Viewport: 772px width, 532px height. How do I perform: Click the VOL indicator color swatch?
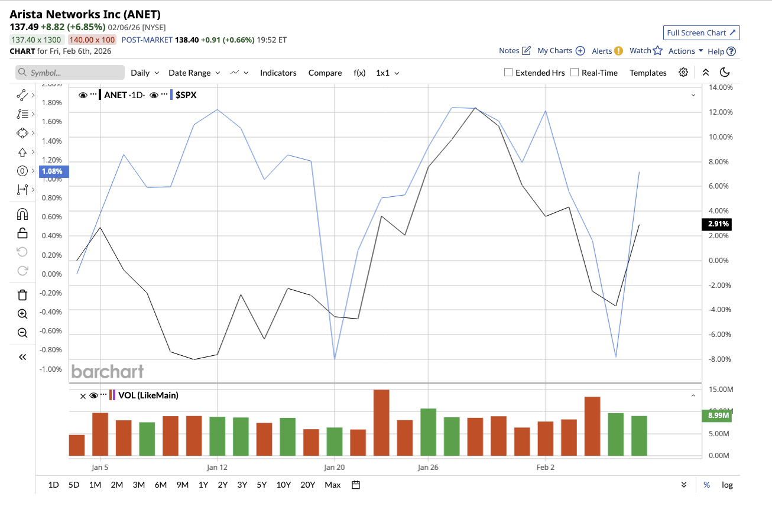click(112, 395)
